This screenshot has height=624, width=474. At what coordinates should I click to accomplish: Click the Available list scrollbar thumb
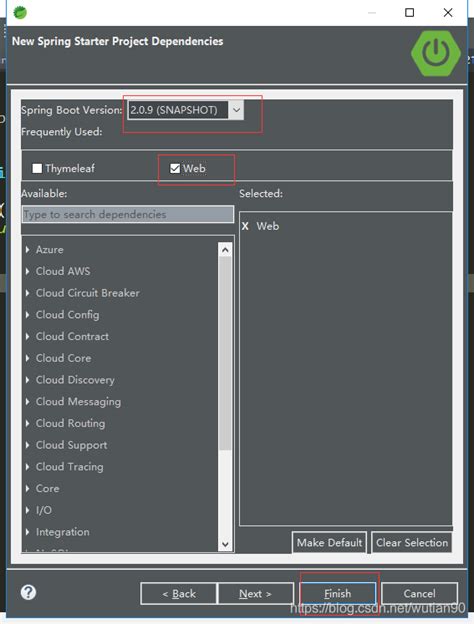(x=225, y=353)
